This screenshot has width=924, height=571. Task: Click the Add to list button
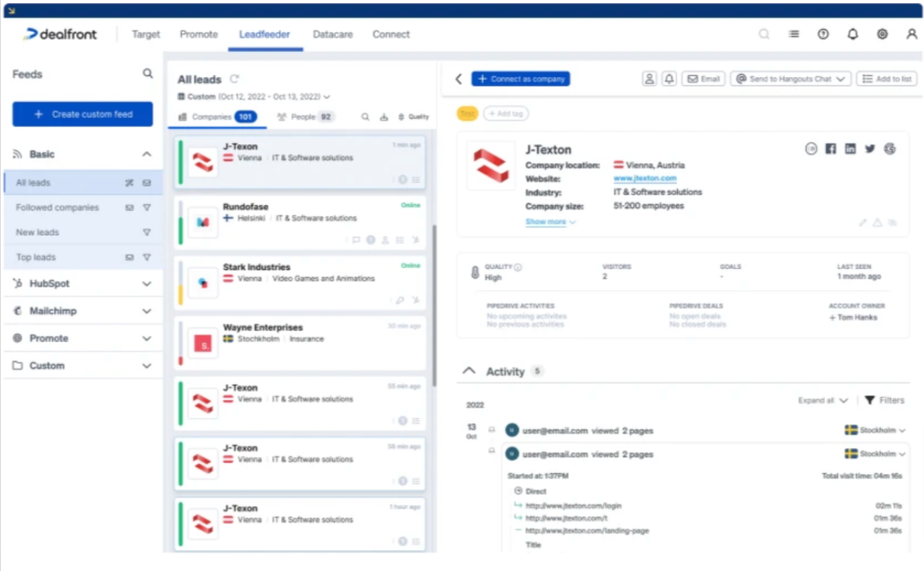coord(887,79)
